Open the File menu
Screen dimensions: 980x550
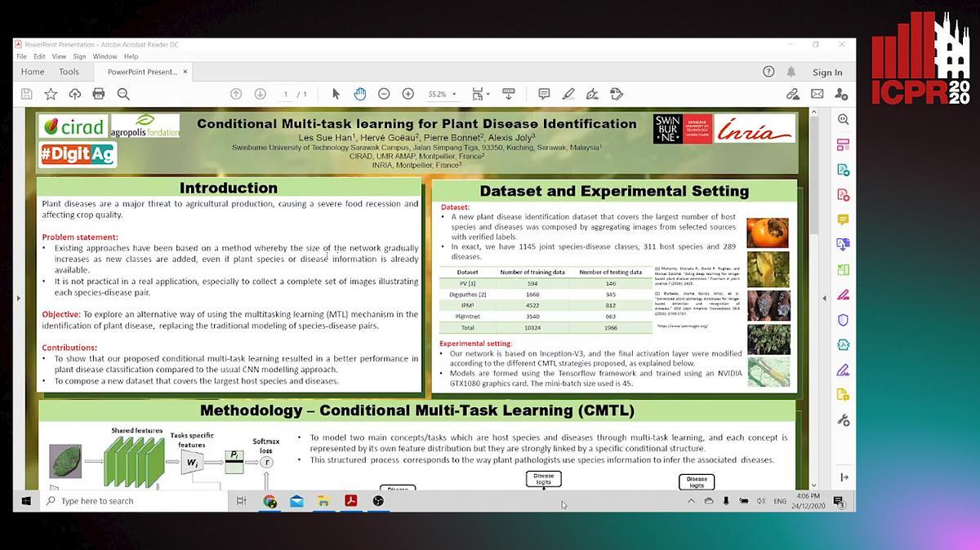(21, 56)
